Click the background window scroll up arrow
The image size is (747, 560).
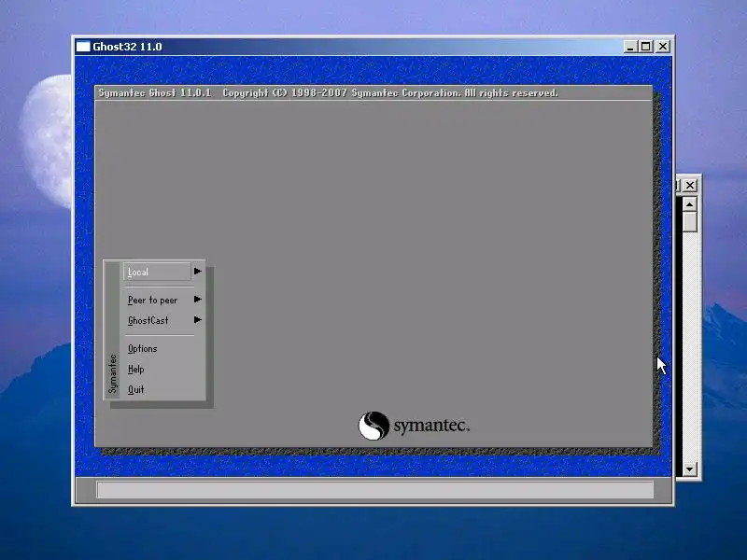tap(689, 204)
